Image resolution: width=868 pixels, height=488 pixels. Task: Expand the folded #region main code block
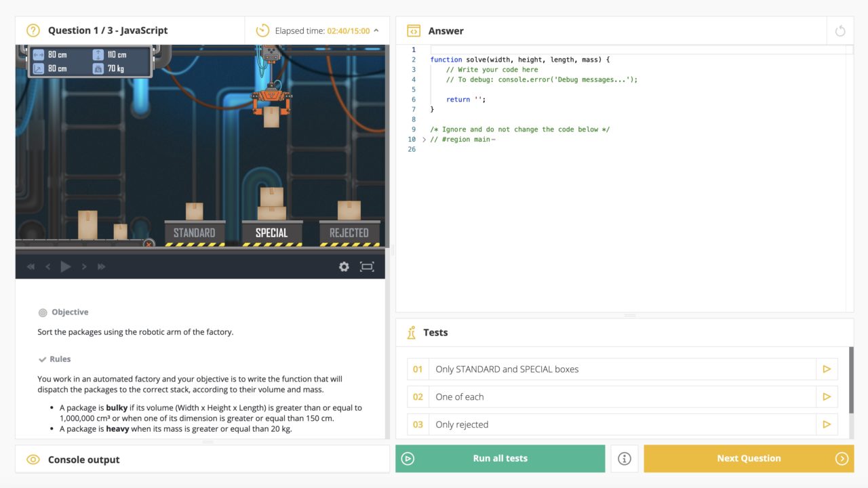click(424, 139)
